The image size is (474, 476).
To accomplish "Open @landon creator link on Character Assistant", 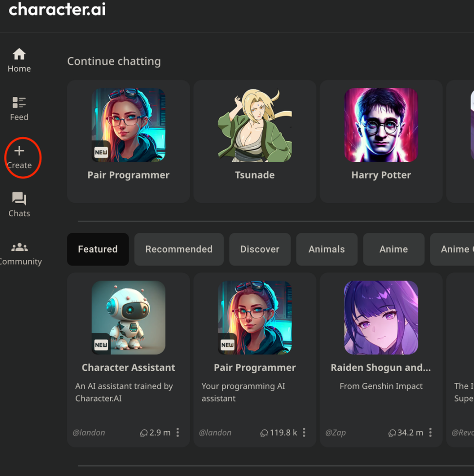I will tap(89, 432).
